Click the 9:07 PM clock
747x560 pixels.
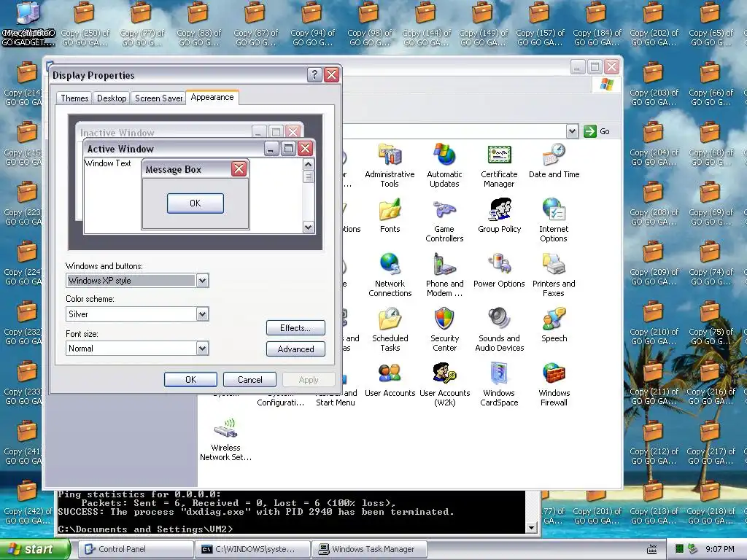(720, 549)
